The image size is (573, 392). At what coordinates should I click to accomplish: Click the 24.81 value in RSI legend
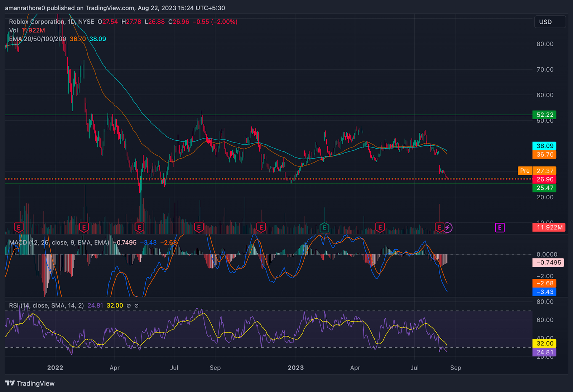(x=95, y=305)
